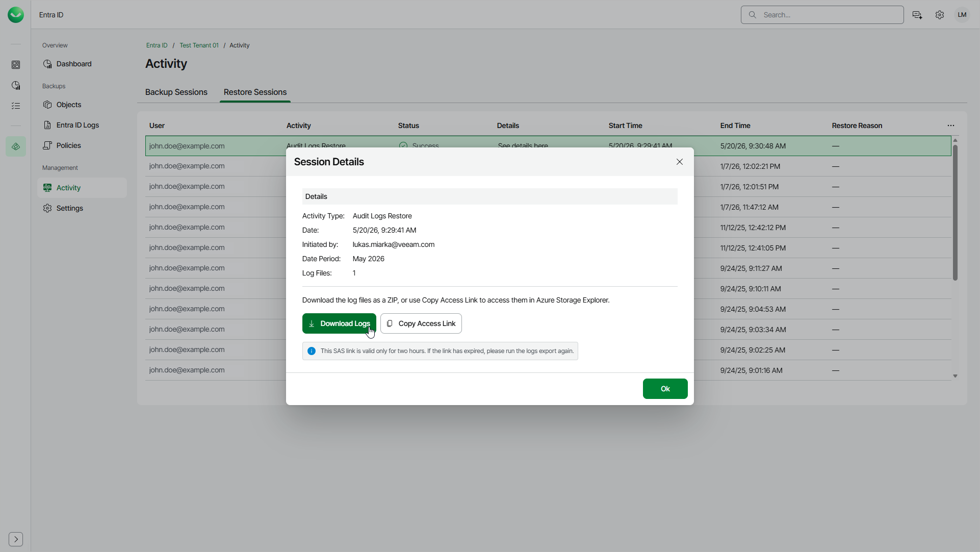
Task: Open the reports chart icon in left rail
Action: [16, 85]
